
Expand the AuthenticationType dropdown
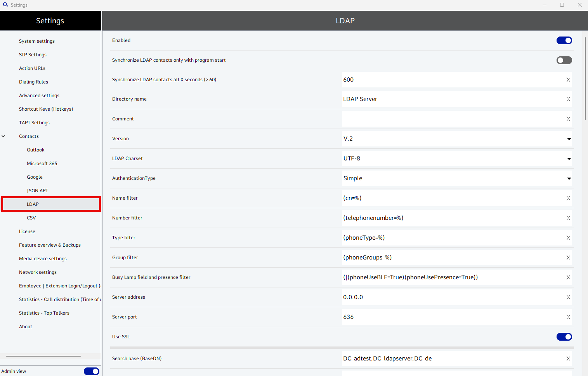click(x=569, y=178)
